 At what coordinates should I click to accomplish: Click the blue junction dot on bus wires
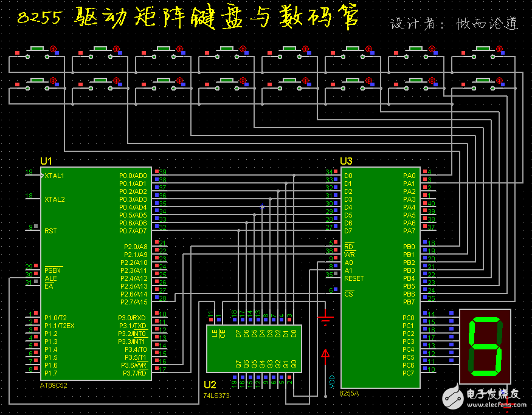point(262,207)
